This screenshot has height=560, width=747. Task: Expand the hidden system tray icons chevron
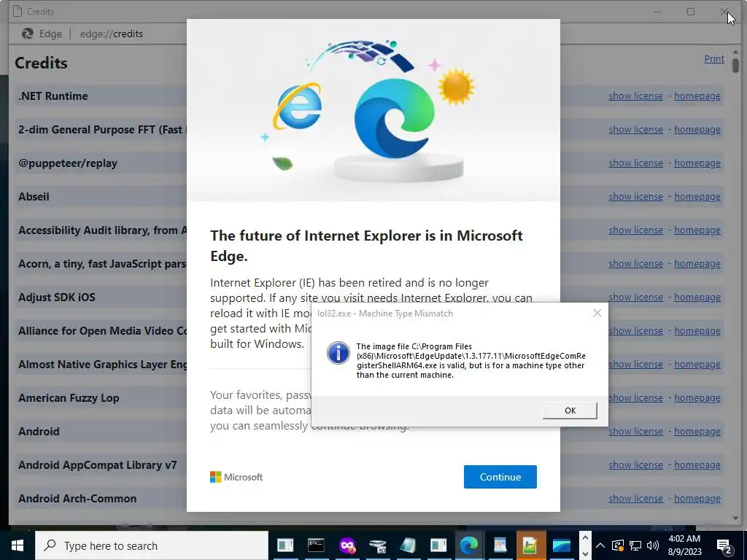(x=600, y=545)
